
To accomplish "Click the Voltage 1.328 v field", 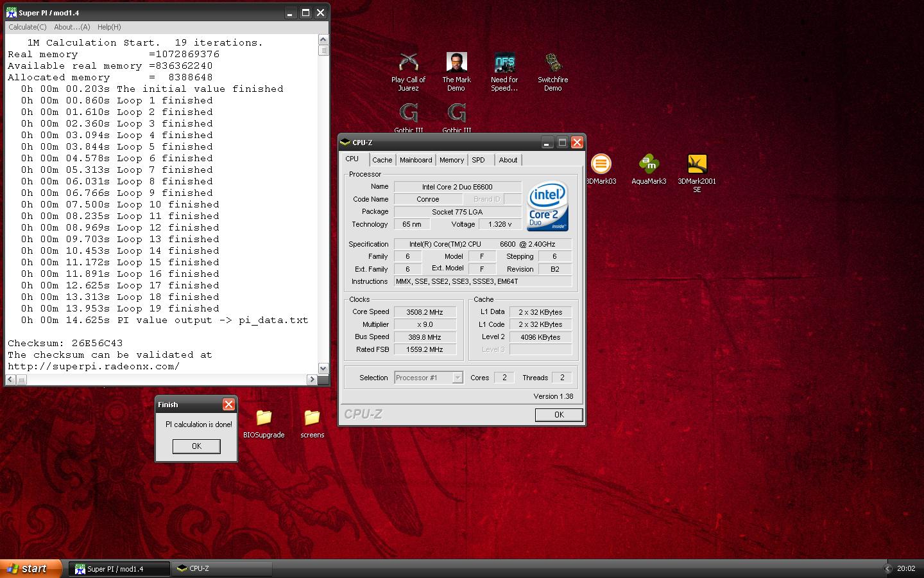I will pos(500,224).
